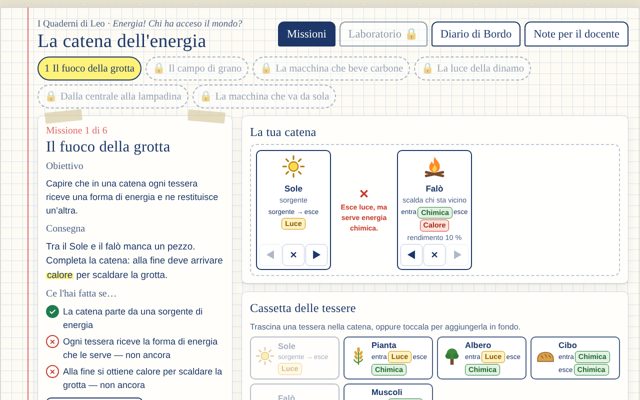Click the wheat icon on Pianta tile
This screenshot has width=640, height=400.
pos(358,356)
